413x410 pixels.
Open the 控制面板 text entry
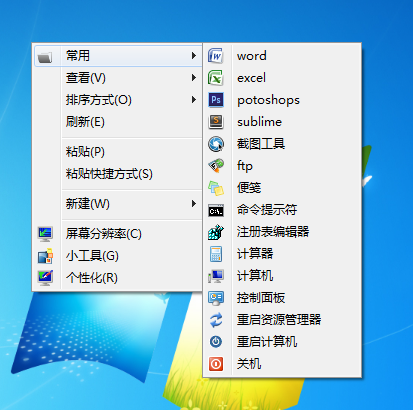coord(261,298)
